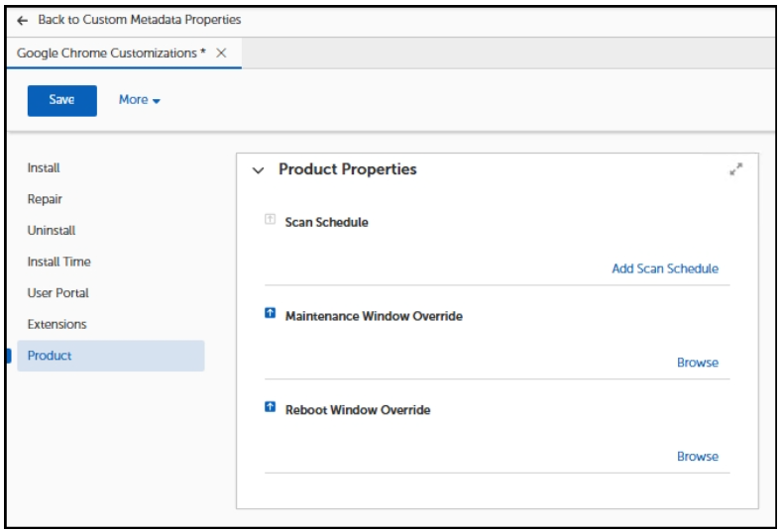Click the Scan Schedule inherit icon
Screen dimensions: 781x532
pos(270,221)
